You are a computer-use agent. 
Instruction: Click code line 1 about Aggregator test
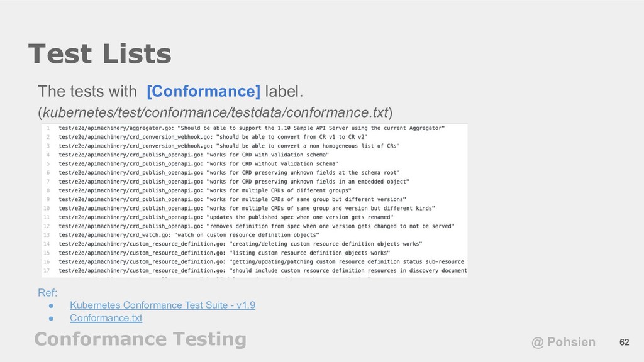click(x=252, y=128)
